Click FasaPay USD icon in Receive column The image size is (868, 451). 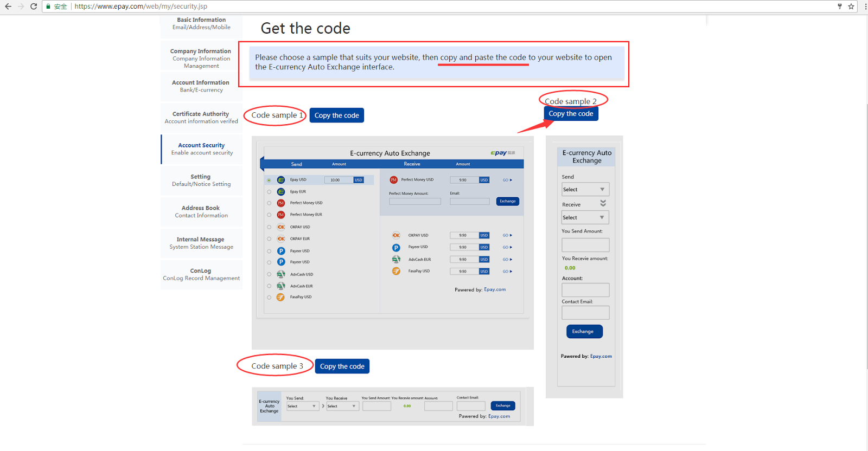tap(396, 271)
